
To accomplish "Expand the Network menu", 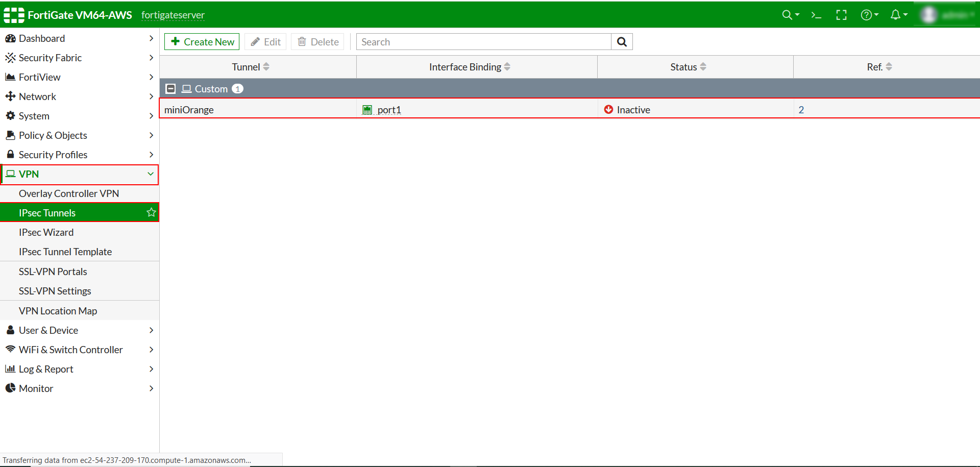I will click(x=38, y=96).
